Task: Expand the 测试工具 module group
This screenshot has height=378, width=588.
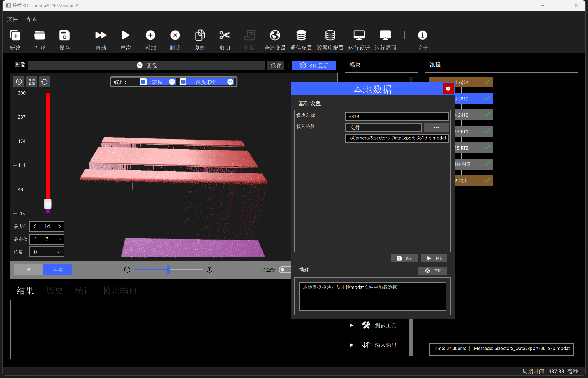Action: [351, 325]
